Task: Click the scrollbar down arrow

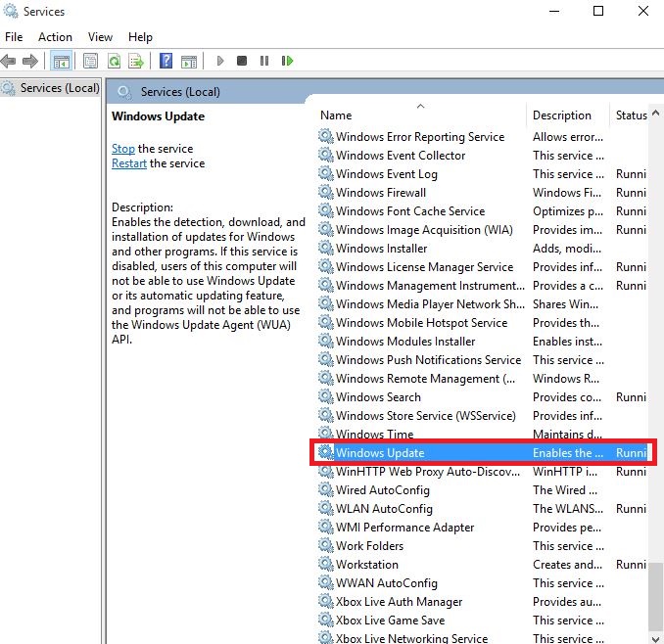Action: [x=655, y=638]
